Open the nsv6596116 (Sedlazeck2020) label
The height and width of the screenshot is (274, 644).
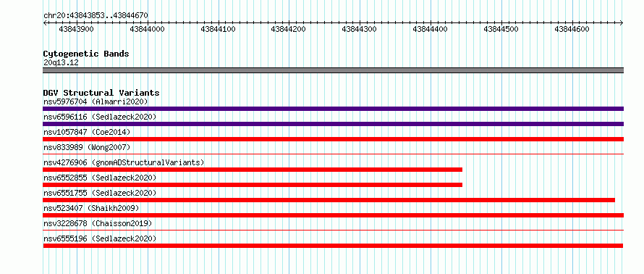pos(100,117)
